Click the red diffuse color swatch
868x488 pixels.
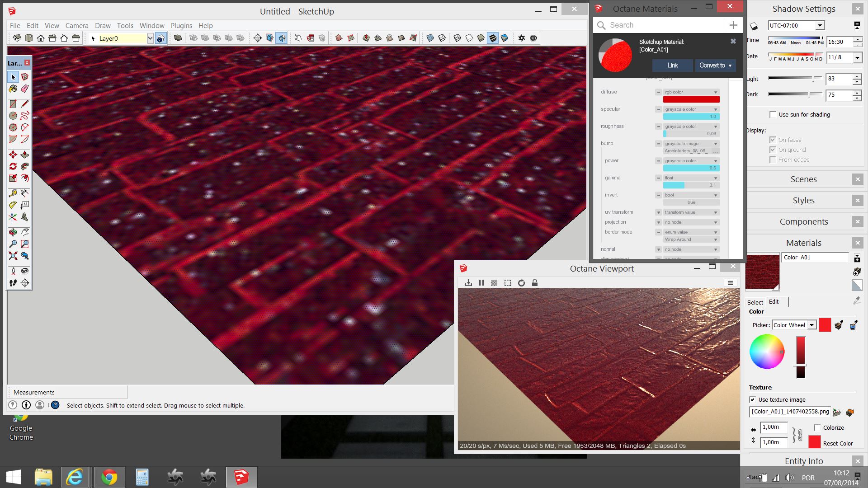(691, 99)
